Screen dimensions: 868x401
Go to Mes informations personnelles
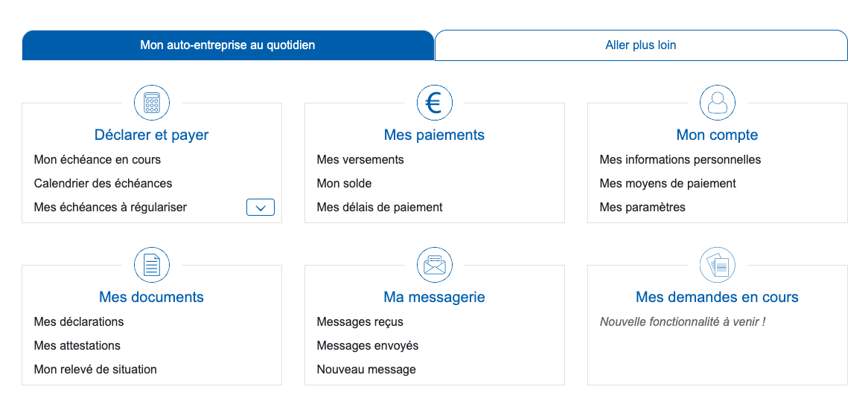tap(680, 160)
